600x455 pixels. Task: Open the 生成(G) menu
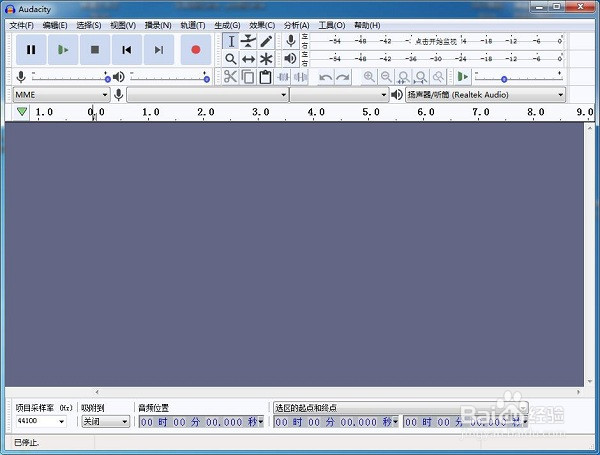[x=227, y=25]
